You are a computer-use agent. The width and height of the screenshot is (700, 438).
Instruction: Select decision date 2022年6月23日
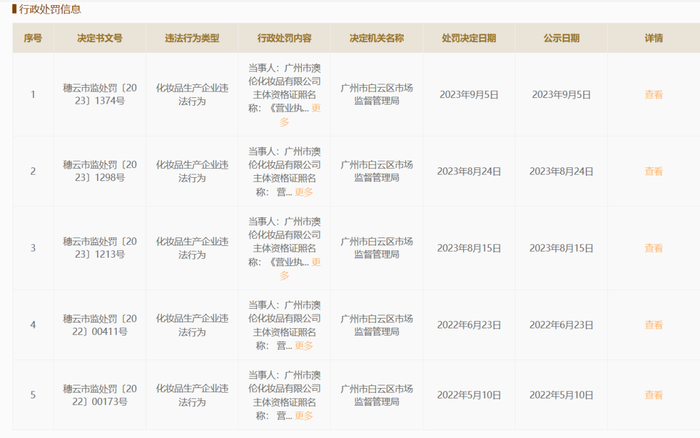pyautogui.click(x=469, y=325)
